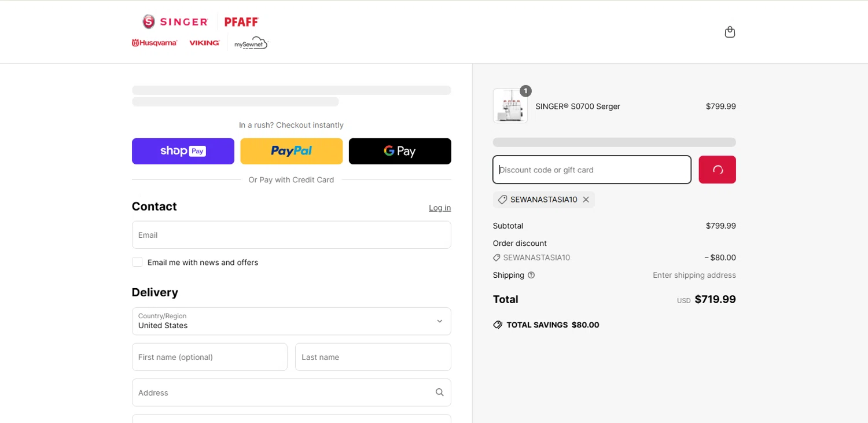The width and height of the screenshot is (868, 423).
Task: Open the shopping bag cart icon
Action: (x=730, y=32)
